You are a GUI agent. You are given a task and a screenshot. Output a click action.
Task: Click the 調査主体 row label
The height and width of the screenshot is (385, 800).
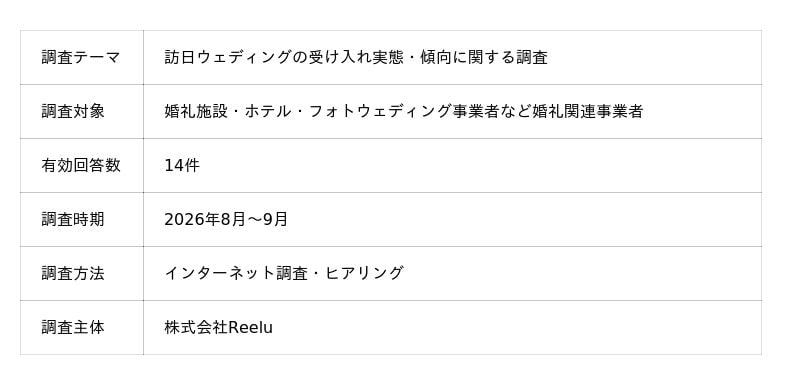pyautogui.click(x=73, y=328)
